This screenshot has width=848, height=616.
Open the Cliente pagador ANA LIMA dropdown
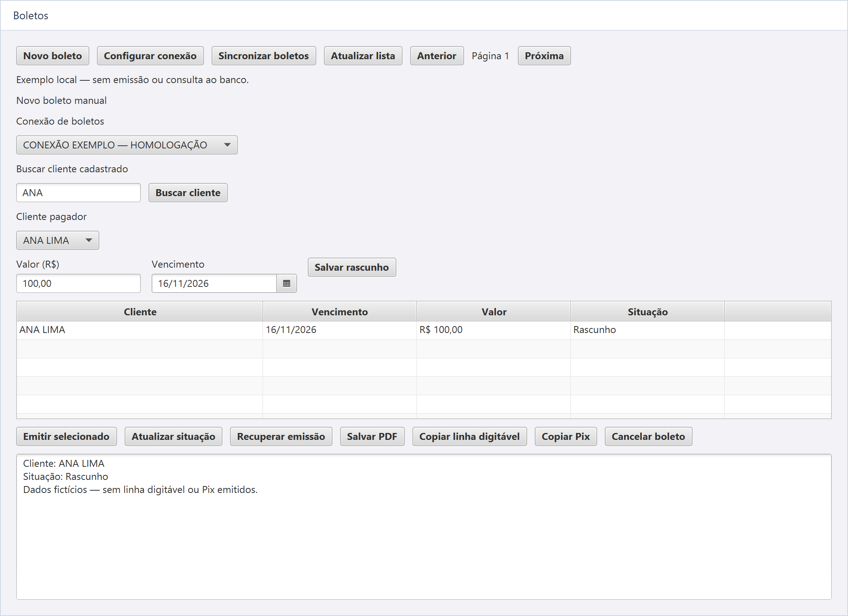point(57,240)
